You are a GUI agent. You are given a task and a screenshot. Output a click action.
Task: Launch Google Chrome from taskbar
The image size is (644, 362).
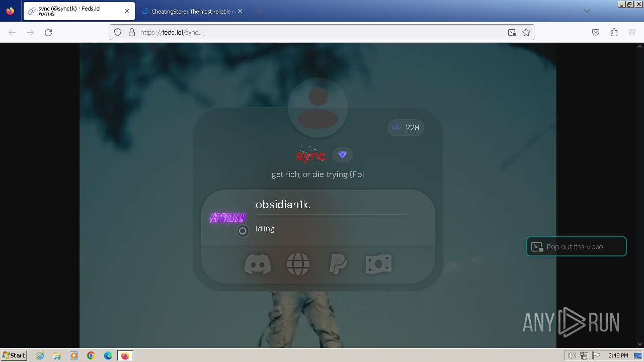pos(91,355)
